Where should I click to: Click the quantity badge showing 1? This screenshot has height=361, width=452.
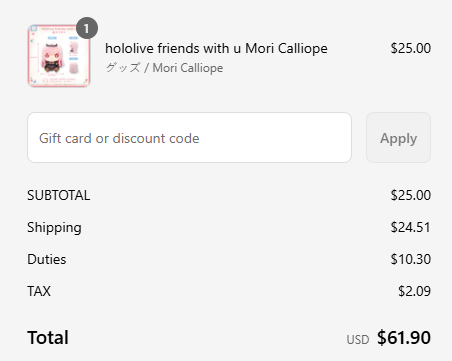tap(87, 28)
